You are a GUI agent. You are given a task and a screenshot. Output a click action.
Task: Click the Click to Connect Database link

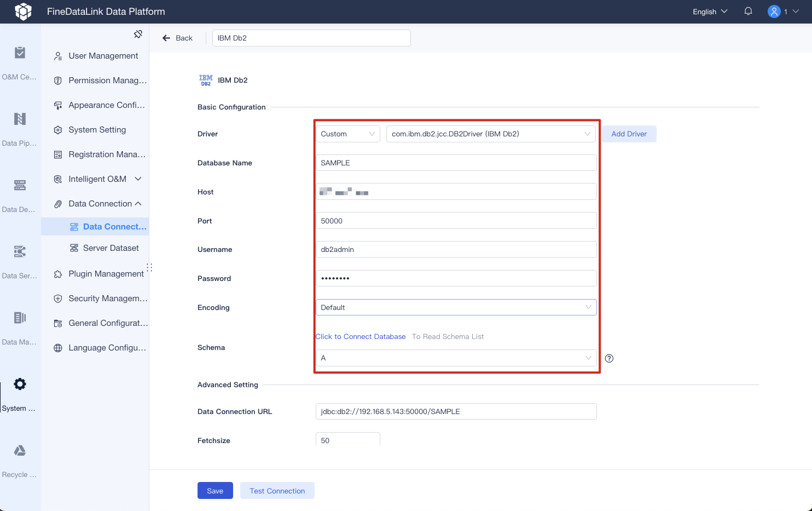[361, 336]
